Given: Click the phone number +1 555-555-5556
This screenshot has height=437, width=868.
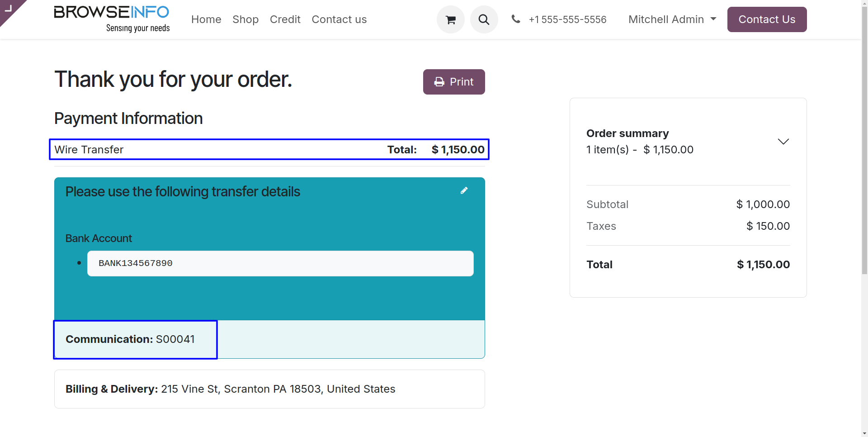Looking at the screenshot, I should point(567,19).
